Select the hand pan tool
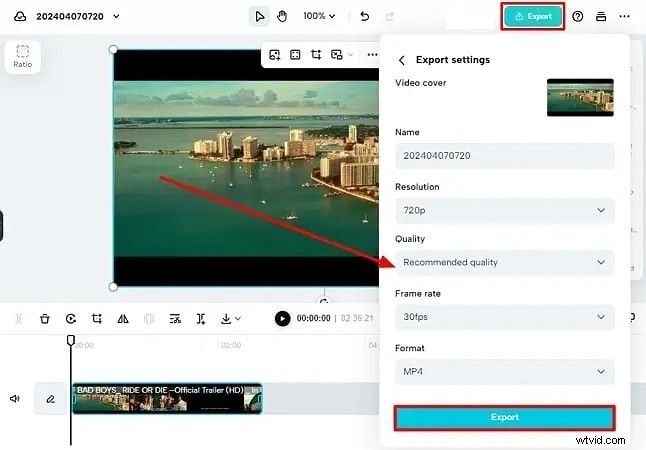646x450 pixels. (x=282, y=16)
